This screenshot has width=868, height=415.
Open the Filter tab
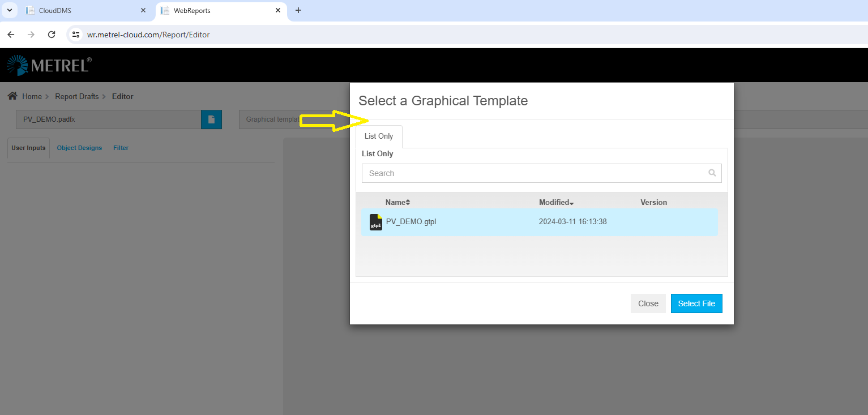(x=121, y=148)
